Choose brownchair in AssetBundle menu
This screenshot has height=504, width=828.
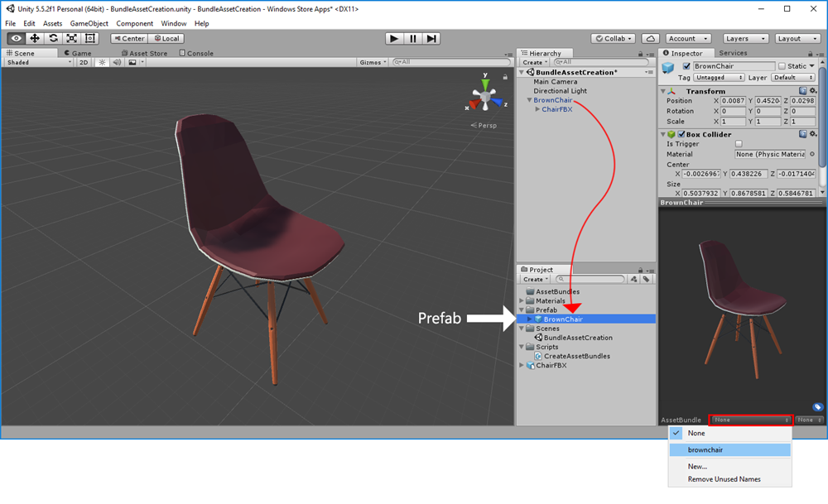click(730, 449)
